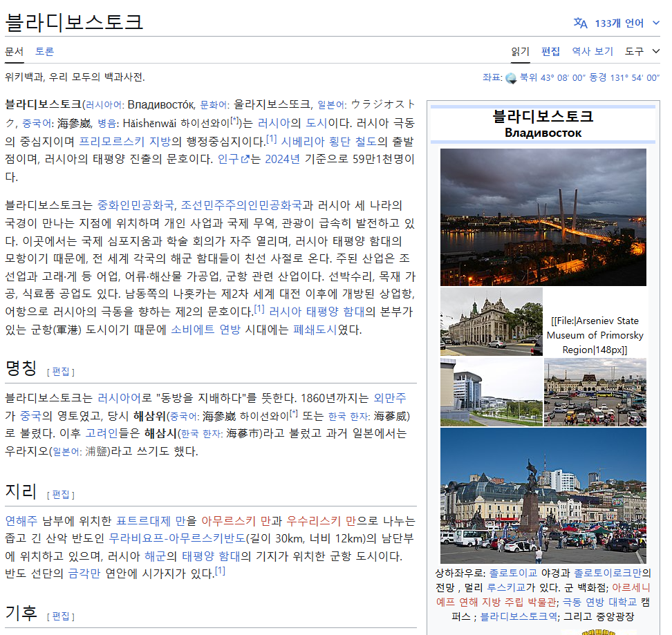The width and height of the screenshot is (672, 635).
Task: Edit the 명칭 section
Action: [61, 372]
